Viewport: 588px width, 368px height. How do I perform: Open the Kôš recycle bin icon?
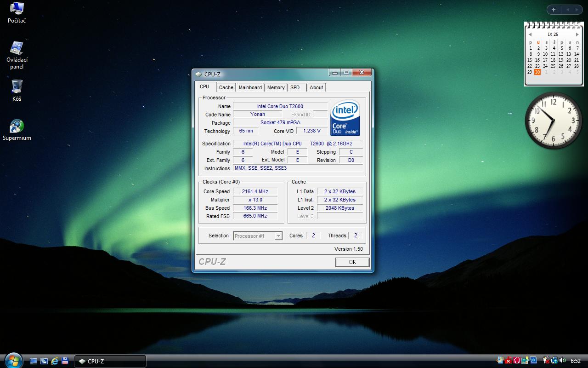(17, 90)
